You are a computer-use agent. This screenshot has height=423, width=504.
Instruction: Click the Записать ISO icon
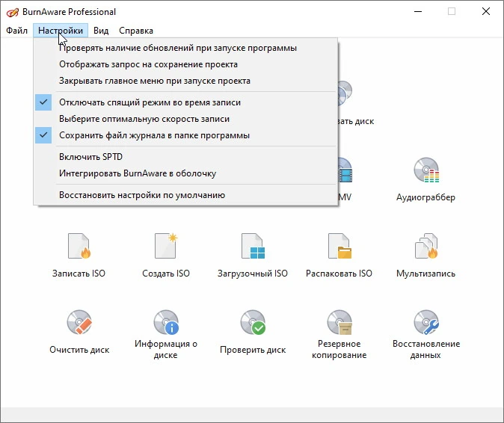click(x=79, y=246)
